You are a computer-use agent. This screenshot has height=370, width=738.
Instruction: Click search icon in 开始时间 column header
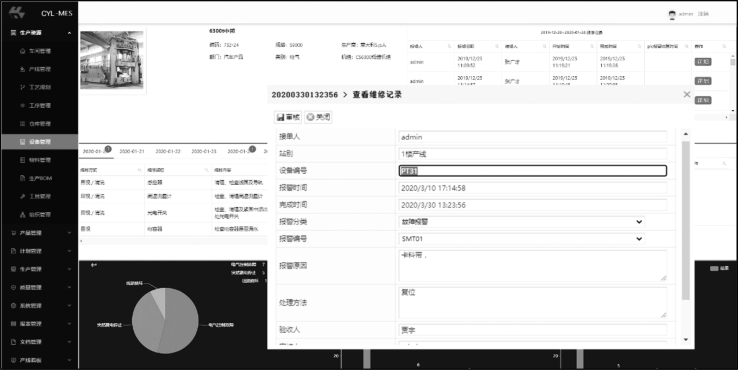592,46
